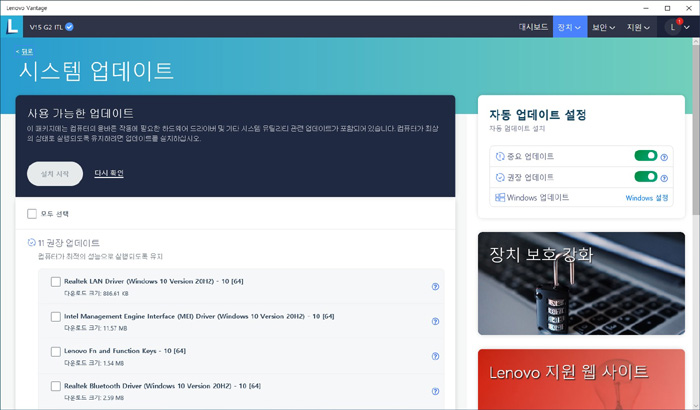Check the 모두 선택 checkbox

coord(32,214)
